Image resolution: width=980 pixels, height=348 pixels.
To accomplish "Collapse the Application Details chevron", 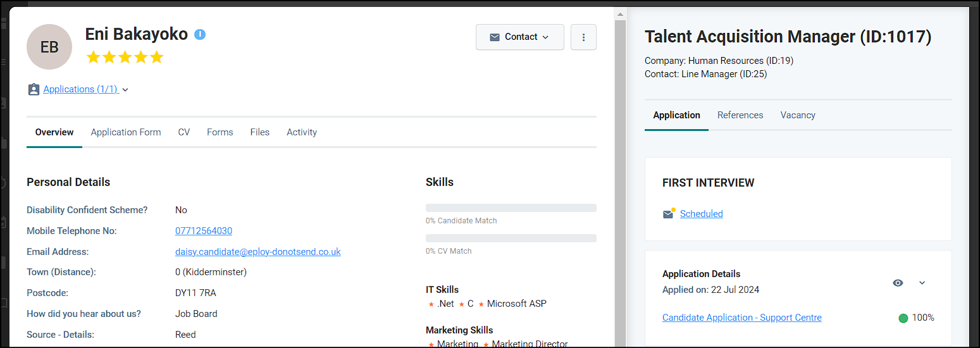I will point(922,283).
